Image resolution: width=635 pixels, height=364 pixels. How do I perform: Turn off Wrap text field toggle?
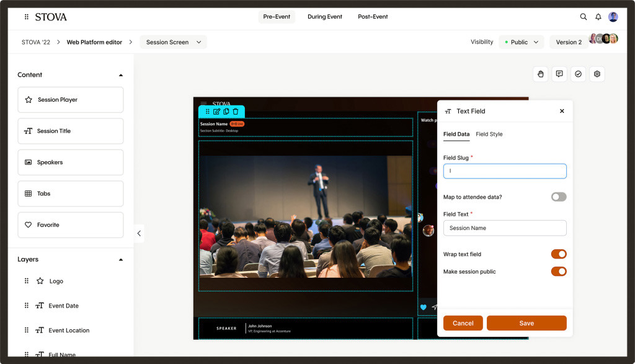[x=559, y=254]
